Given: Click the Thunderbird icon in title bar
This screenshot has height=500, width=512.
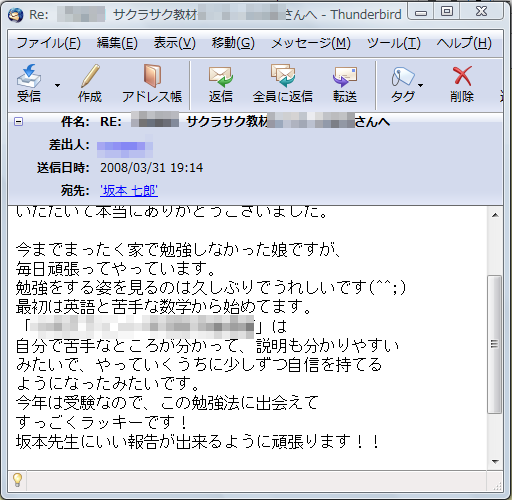Looking at the screenshot, I should 16,15.
